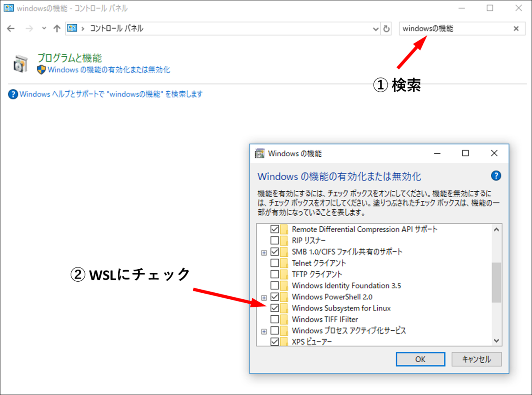Click the Windows の機能 dialog title icon

(259, 154)
